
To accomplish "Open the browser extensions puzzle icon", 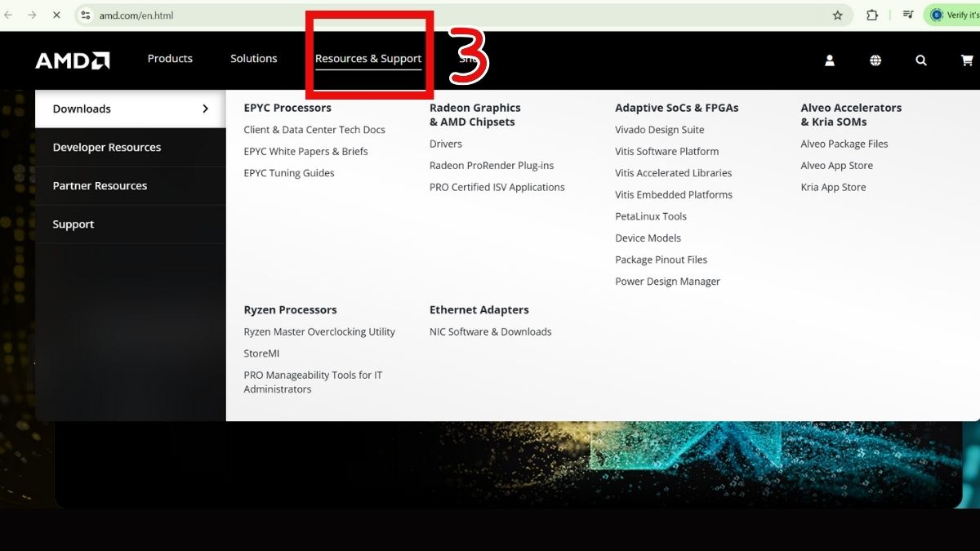I will (872, 16).
